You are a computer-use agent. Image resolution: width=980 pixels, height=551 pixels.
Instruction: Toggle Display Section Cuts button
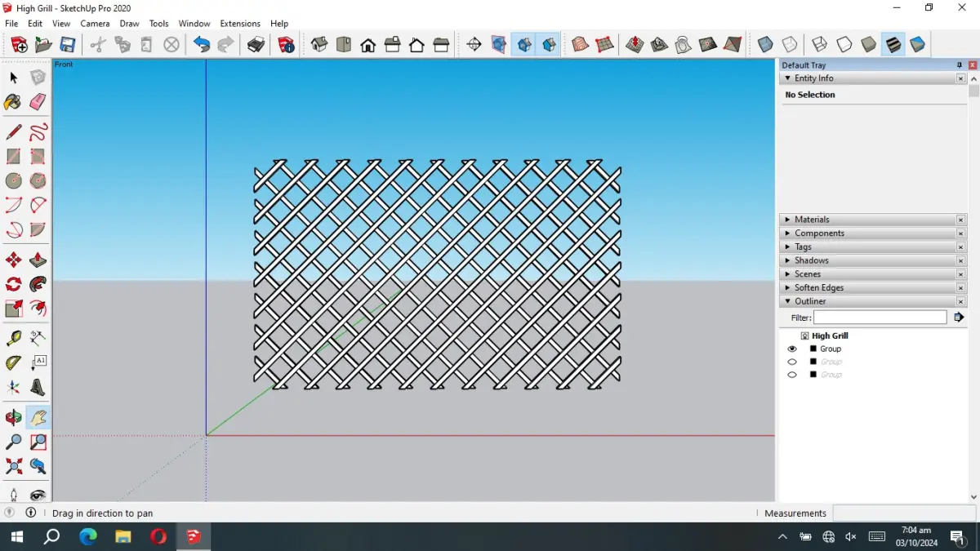click(524, 45)
